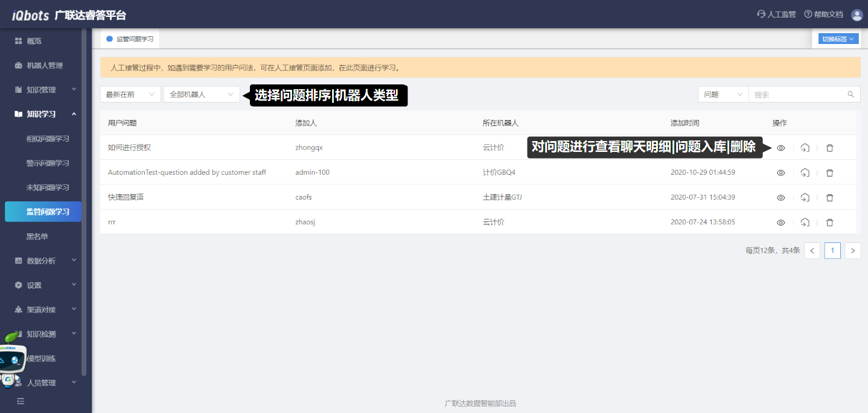View chat details for the rrr question

tap(780, 222)
